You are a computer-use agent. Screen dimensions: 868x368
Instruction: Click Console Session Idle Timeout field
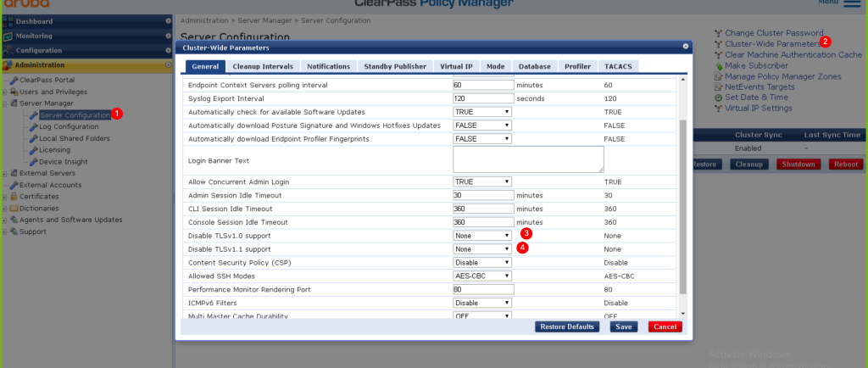coord(483,222)
